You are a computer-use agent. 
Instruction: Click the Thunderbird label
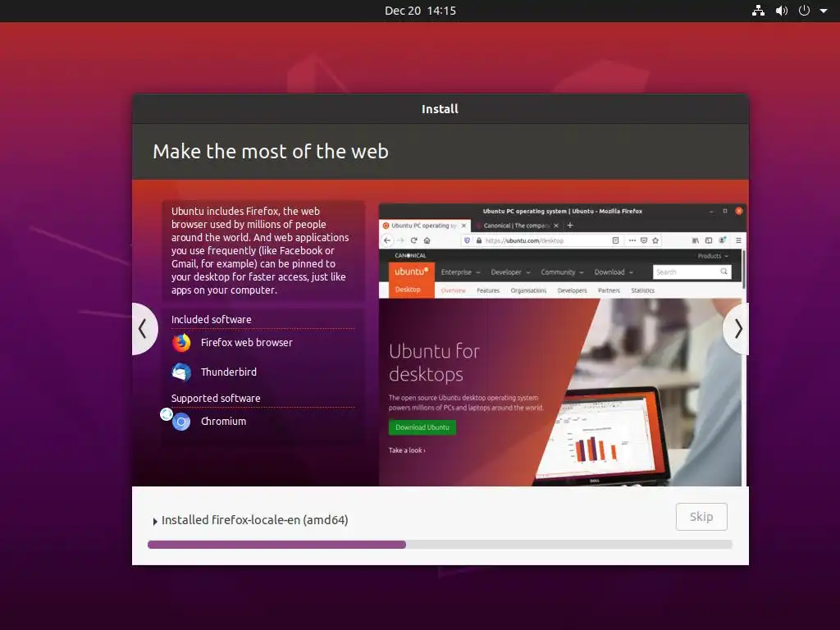pyautogui.click(x=229, y=372)
